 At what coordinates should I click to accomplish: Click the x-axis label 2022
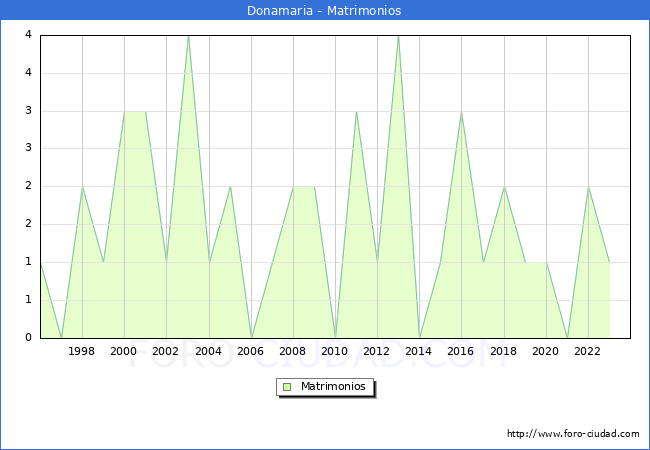[587, 351]
